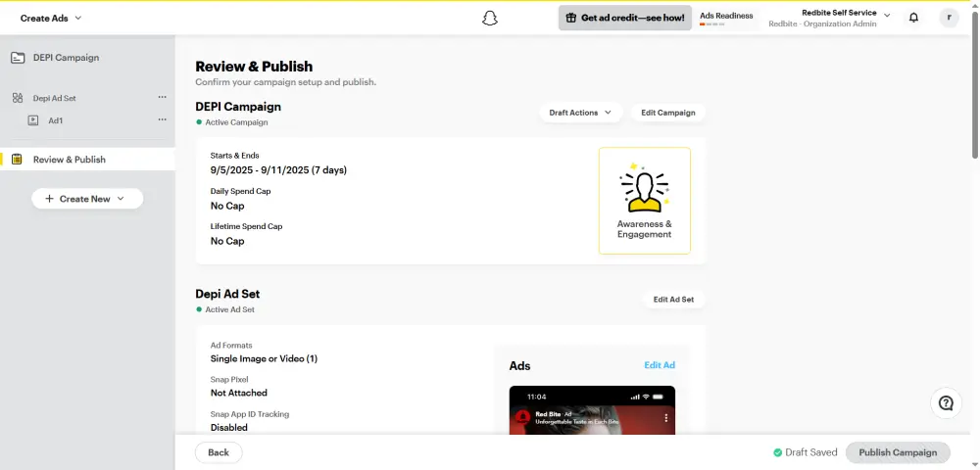Open the help support chat icon
Viewport: 980px width, 470px height.
[x=946, y=403]
